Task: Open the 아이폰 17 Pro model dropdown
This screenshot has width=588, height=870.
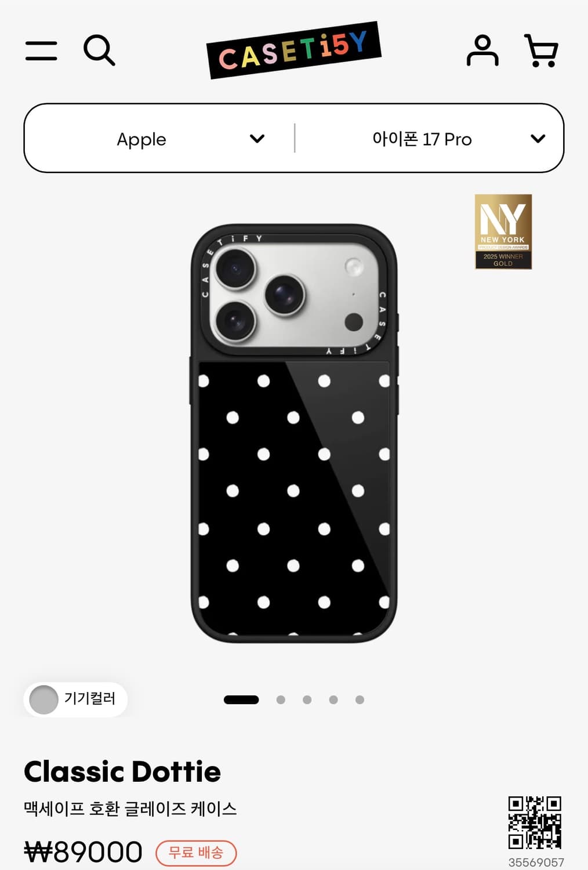Action: coord(429,139)
